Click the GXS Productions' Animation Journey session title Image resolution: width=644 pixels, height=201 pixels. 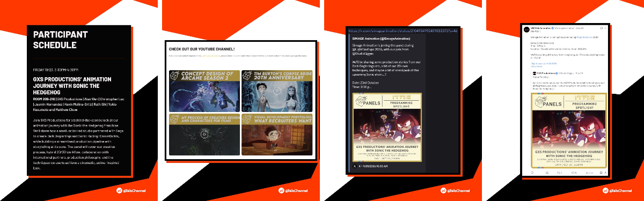[x=72, y=85]
